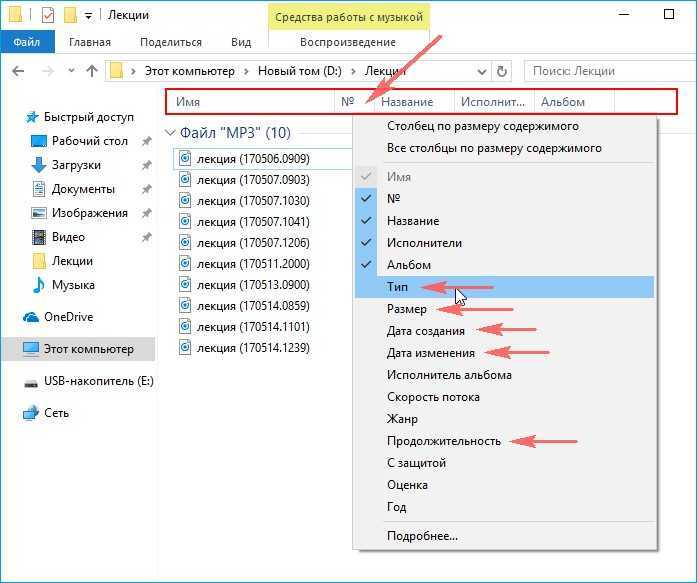The height and width of the screenshot is (583, 697).
Task: Enable the Жанр column
Action: pyautogui.click(x=505, y=419)
